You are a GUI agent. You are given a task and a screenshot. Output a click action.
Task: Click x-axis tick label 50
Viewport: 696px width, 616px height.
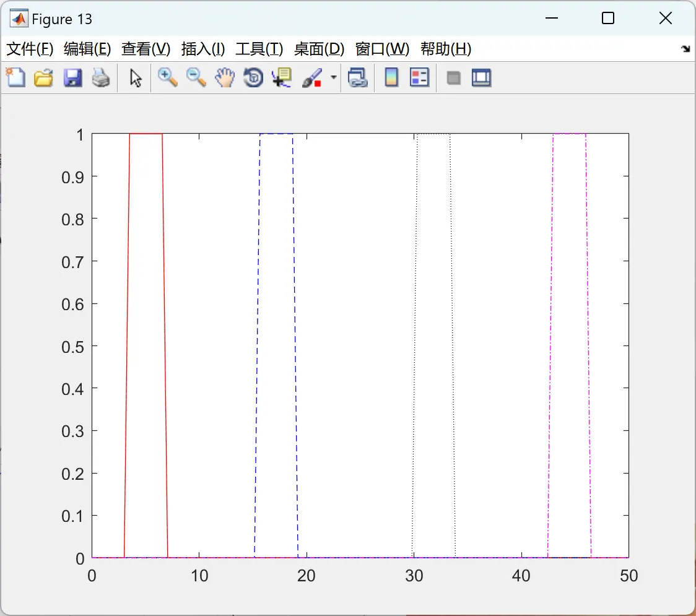(629, 576)
